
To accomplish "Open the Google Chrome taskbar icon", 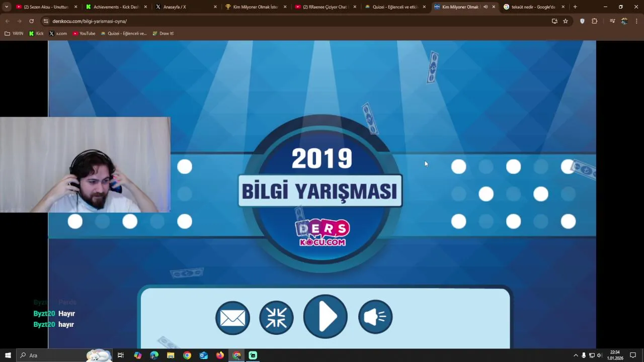I will click(x=187, y=355).
